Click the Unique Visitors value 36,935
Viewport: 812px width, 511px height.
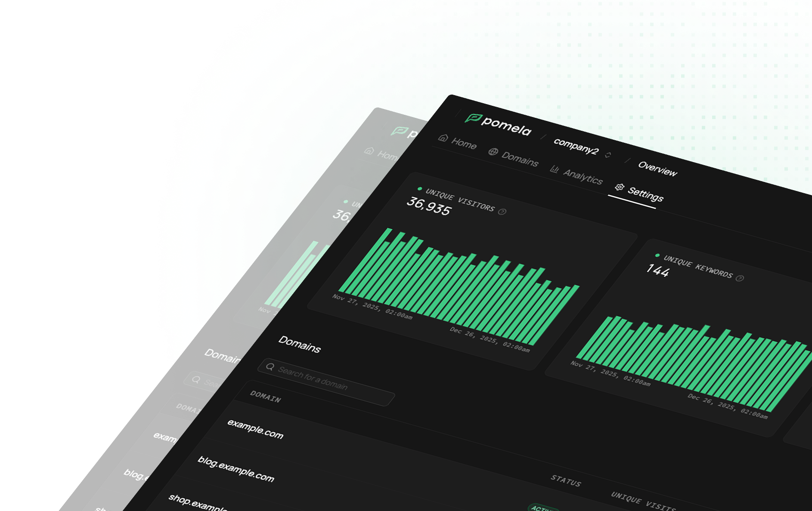[429, 206]
